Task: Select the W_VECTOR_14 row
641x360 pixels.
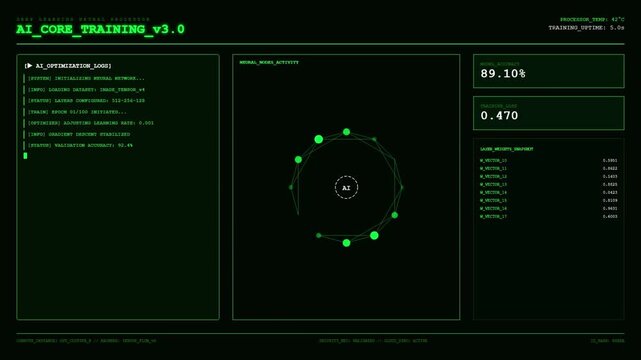Action: click(x=549, y=192)
